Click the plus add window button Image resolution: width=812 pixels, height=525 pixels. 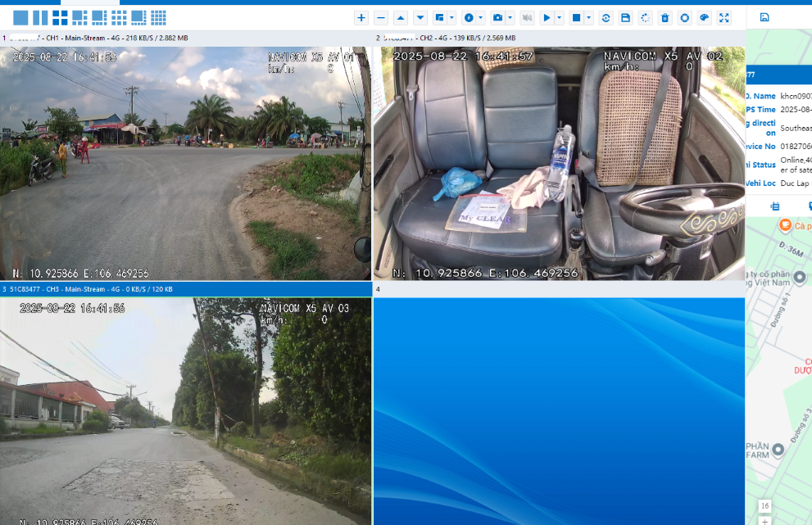coord(361,18)
